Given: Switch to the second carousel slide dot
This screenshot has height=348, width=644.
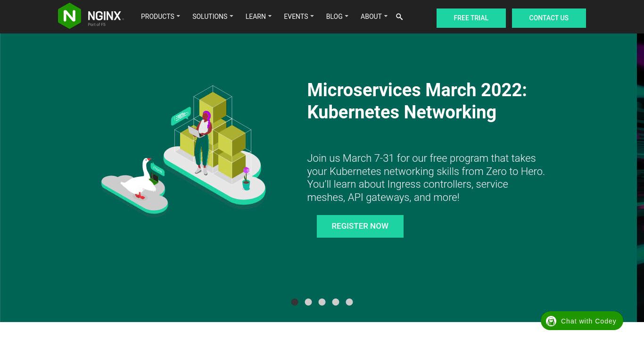Looking at the screenshot, I should [x=308, y=302].
